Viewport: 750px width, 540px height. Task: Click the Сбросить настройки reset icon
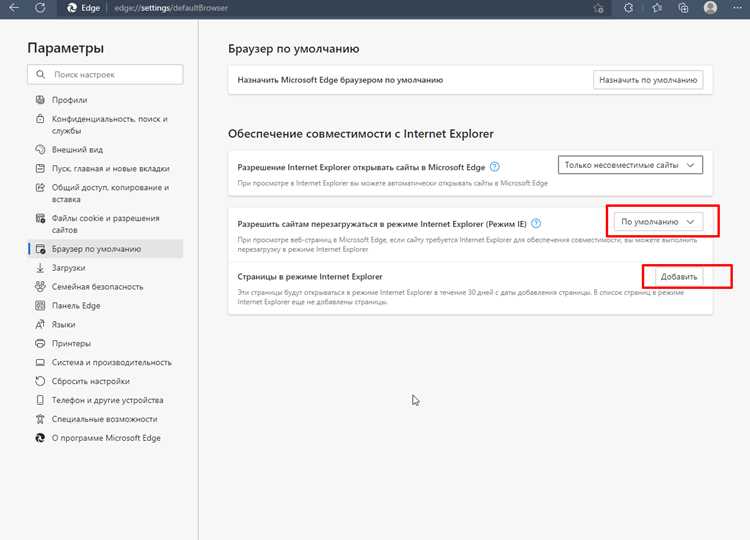[x=40, y=381]
